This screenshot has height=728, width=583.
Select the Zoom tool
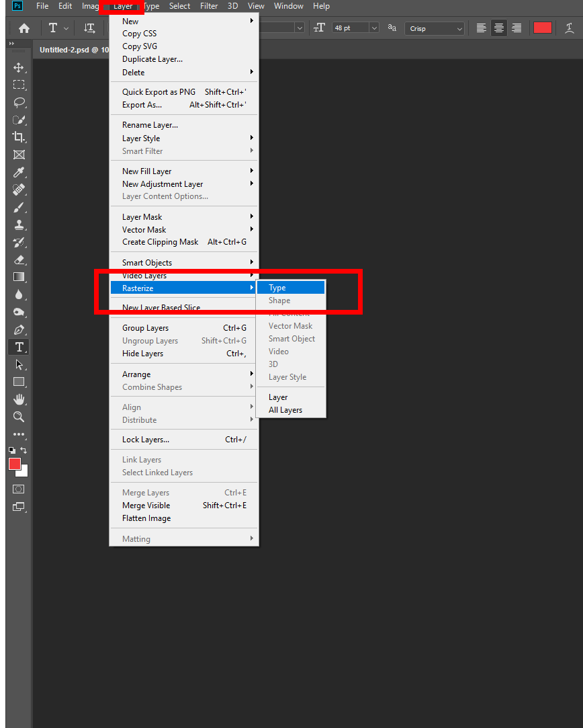point(19,417)
